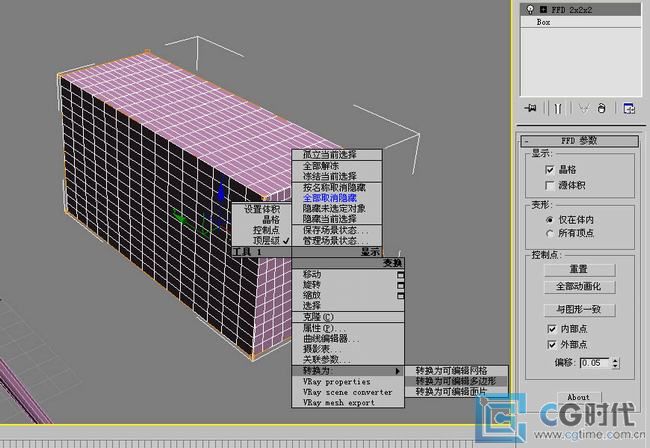Click the 与图形一致 button
This screenshot has width=650, height=448.
pos(579,310)
